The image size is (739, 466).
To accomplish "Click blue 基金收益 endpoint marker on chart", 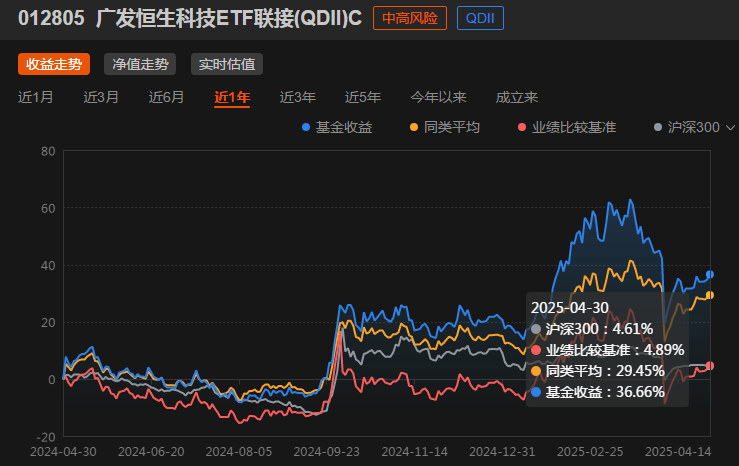I will point(710,274).
